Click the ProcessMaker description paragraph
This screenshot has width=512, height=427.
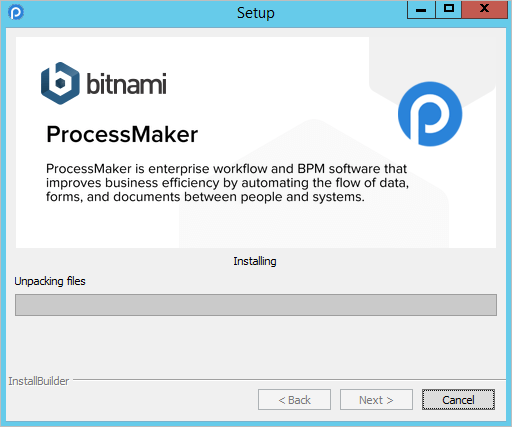227,183
